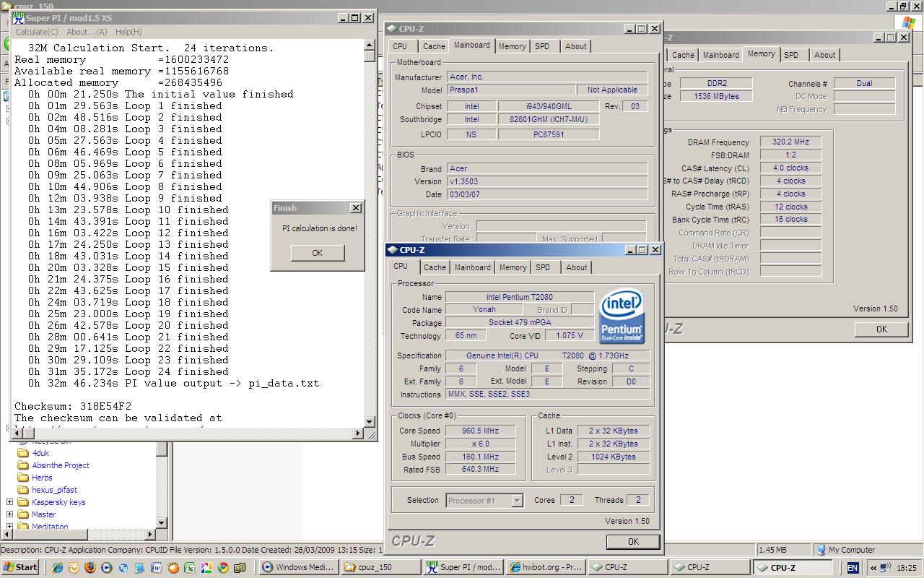Launch Google Chrome from the Quick Launch bar
This screenshot has width=924, height=578.
[x=223, y=567]
